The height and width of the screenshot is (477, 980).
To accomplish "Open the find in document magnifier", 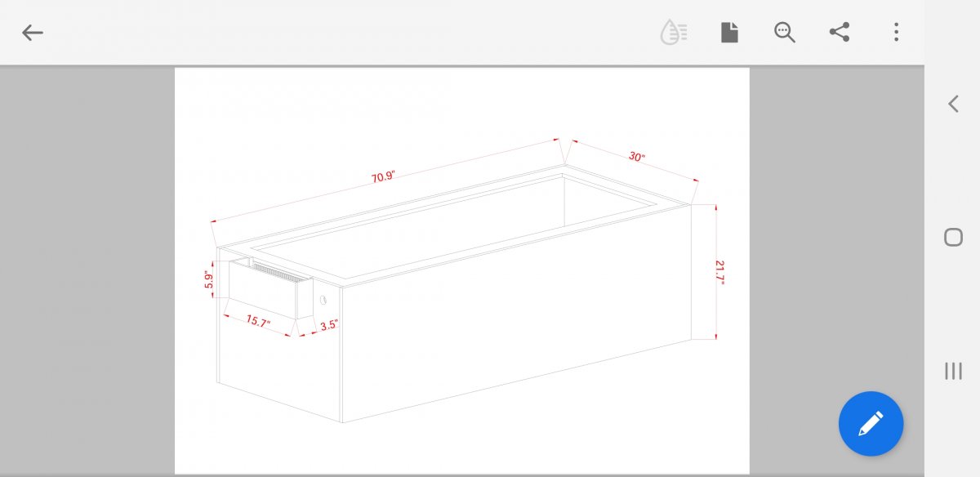I will pyautogui.click(x=785, y=33).
